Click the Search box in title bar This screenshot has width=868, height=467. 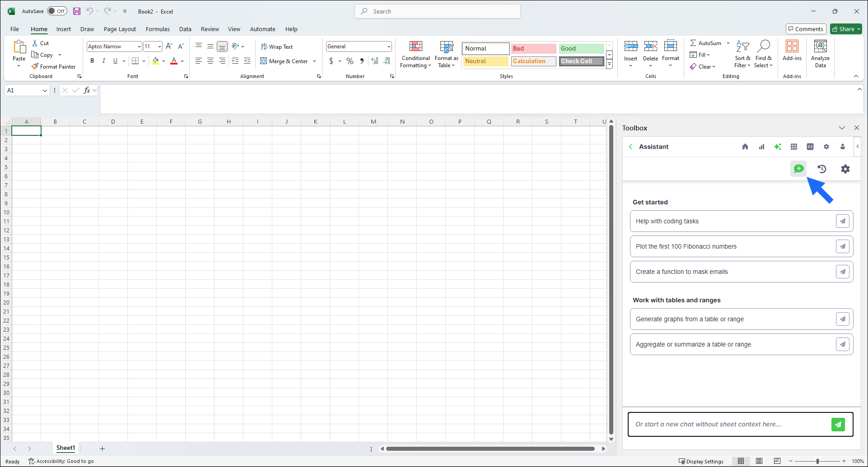point(438,11)
